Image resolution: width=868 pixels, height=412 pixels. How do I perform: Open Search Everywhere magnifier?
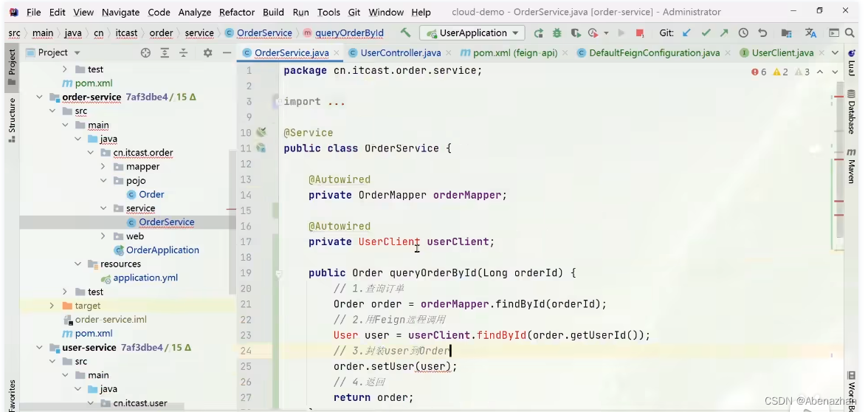[850, 33]
